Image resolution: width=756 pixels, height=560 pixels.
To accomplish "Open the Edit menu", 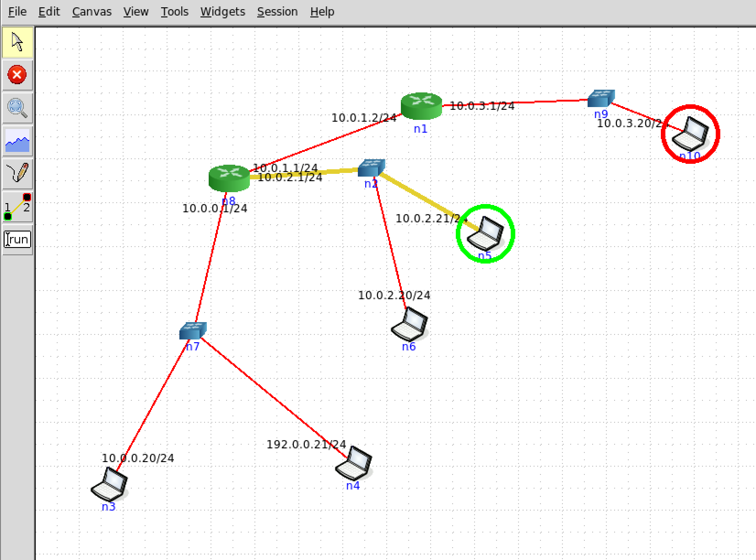I will click(x=49, y=11).
